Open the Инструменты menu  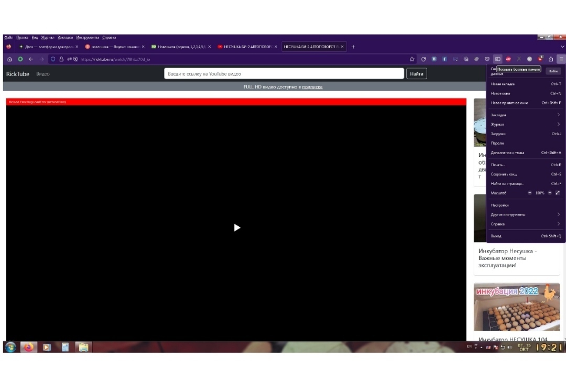click(88, 38)
